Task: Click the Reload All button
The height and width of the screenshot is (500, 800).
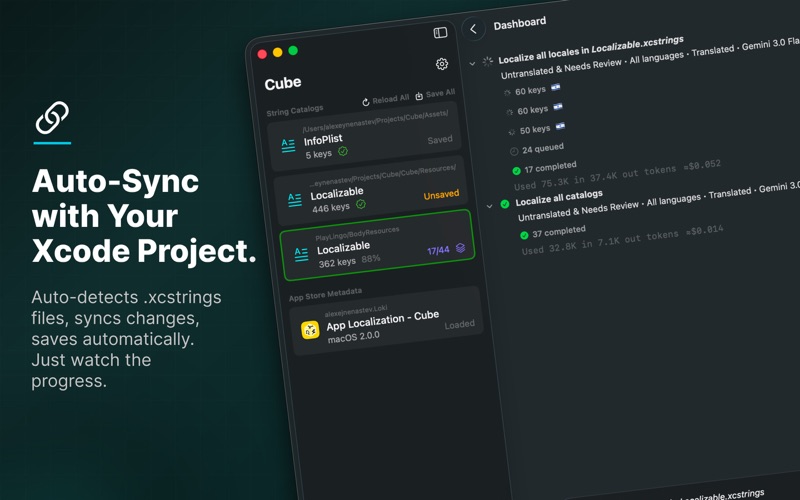Action: pos(386,99)
